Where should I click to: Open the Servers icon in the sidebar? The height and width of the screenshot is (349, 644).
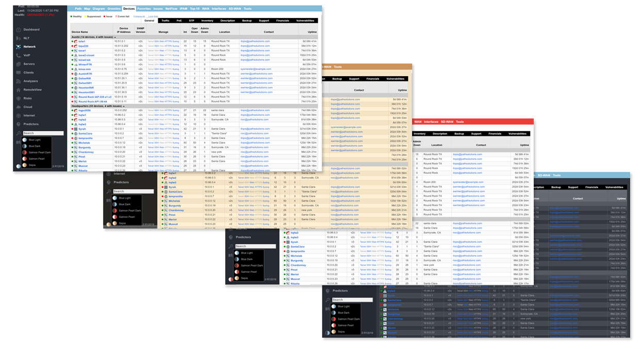(x=19, y=64)
